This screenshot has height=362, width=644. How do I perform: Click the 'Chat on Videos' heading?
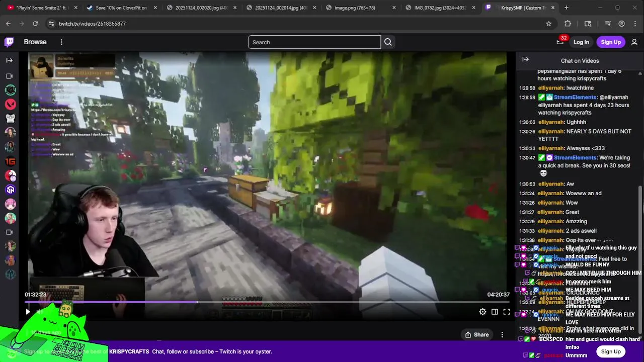pos(580,60)
